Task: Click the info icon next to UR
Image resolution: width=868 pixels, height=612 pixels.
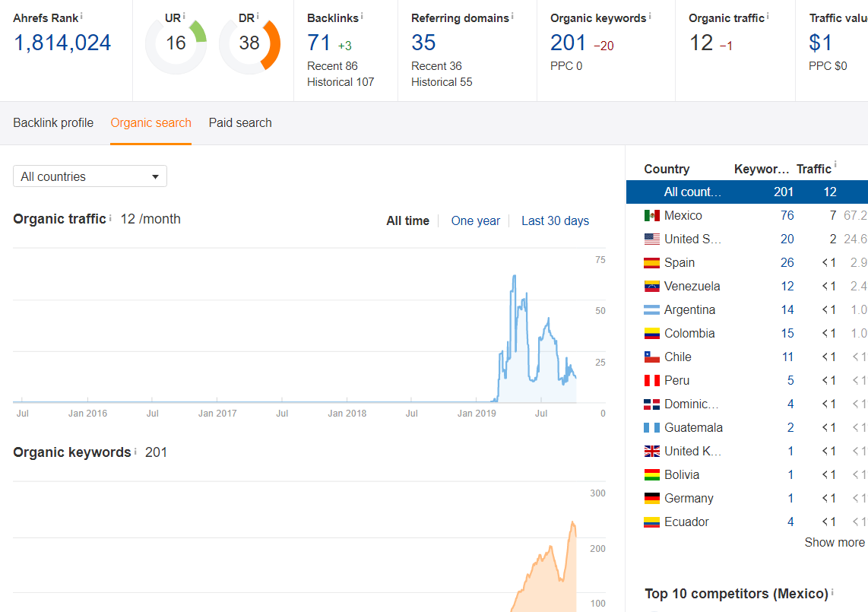Action: point(184,16)
